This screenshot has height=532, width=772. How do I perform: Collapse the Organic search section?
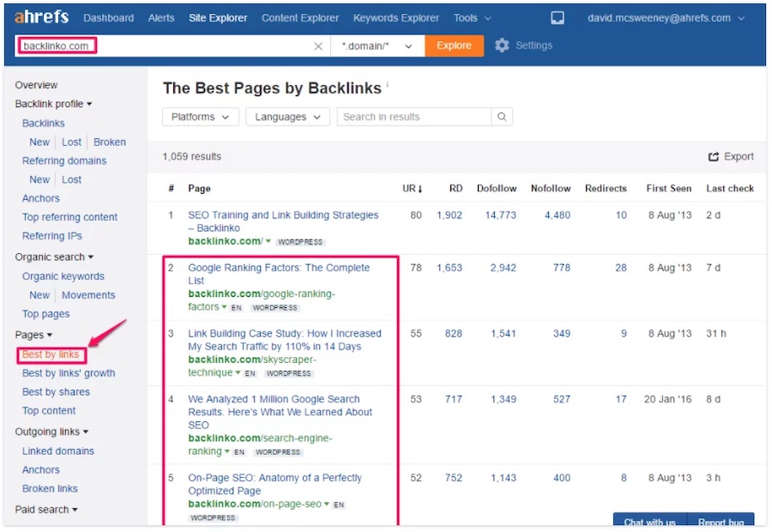point(54,257)
